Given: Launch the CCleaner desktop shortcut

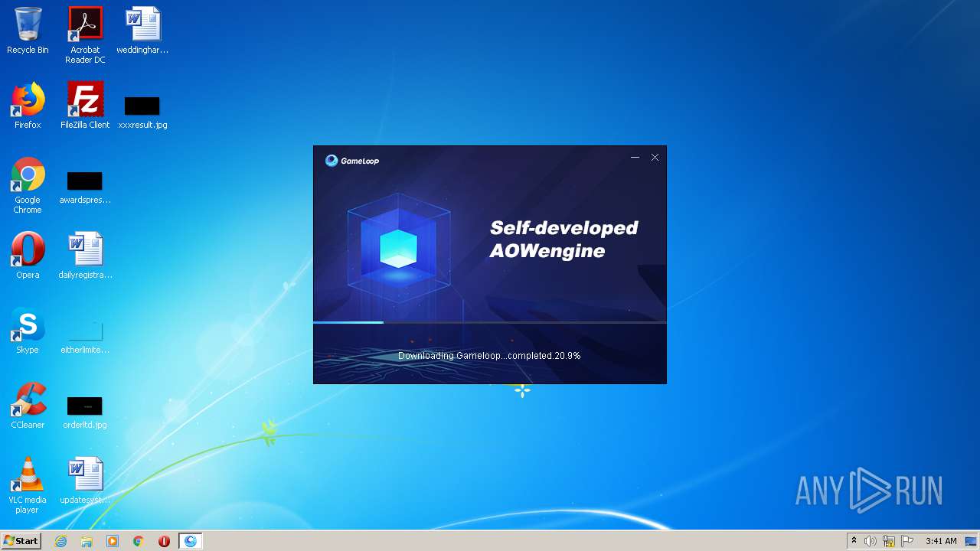Looking at the screenshot, I should tap(28, 406).
